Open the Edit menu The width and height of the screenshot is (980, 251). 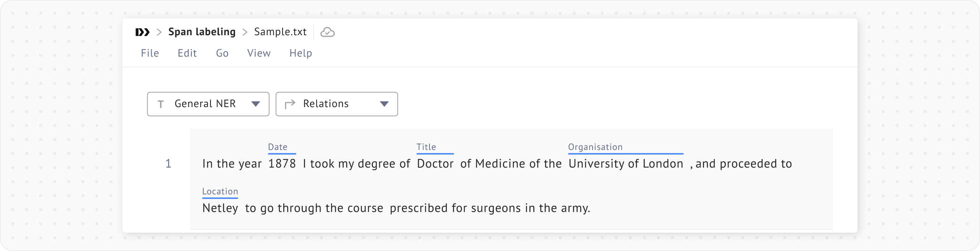pos(187,53)
